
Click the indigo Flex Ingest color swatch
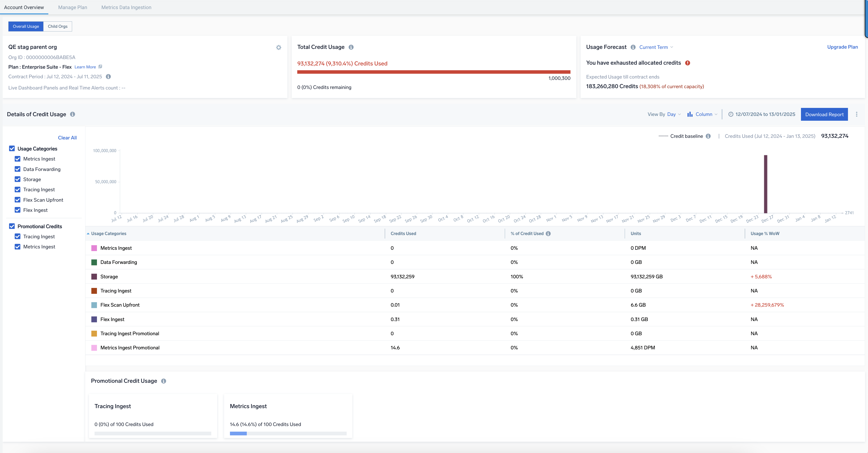94,319
